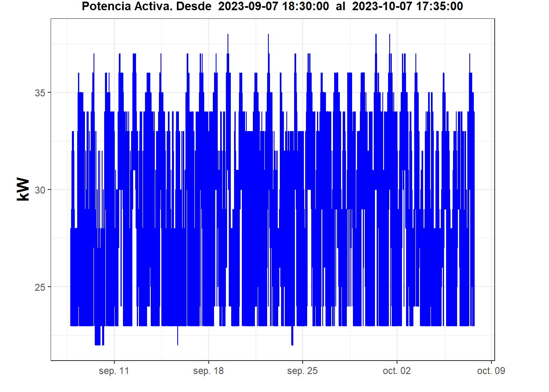This screenshot has width=549, height=392.
Task: Click the thin isolated dip between sep. 11 and 18
Action: click(178, 342)
